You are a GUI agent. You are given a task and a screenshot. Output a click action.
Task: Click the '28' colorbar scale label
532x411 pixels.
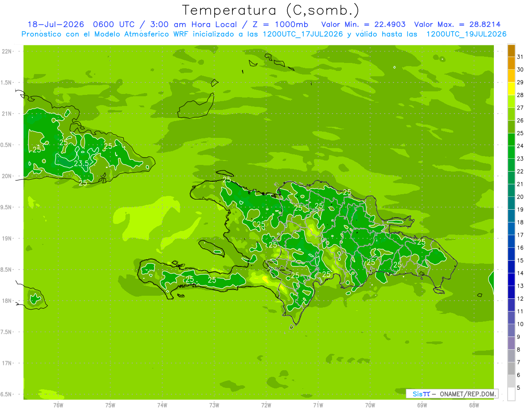(x=520, y=95)
